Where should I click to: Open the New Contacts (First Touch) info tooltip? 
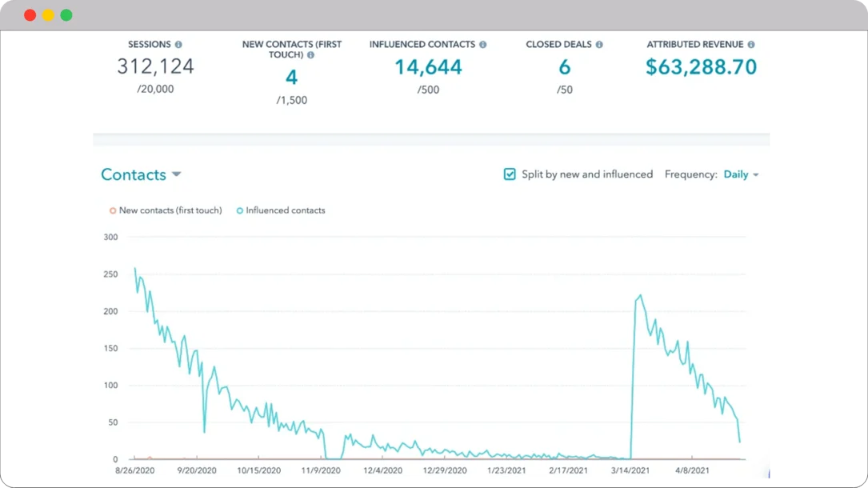point(311,54)
